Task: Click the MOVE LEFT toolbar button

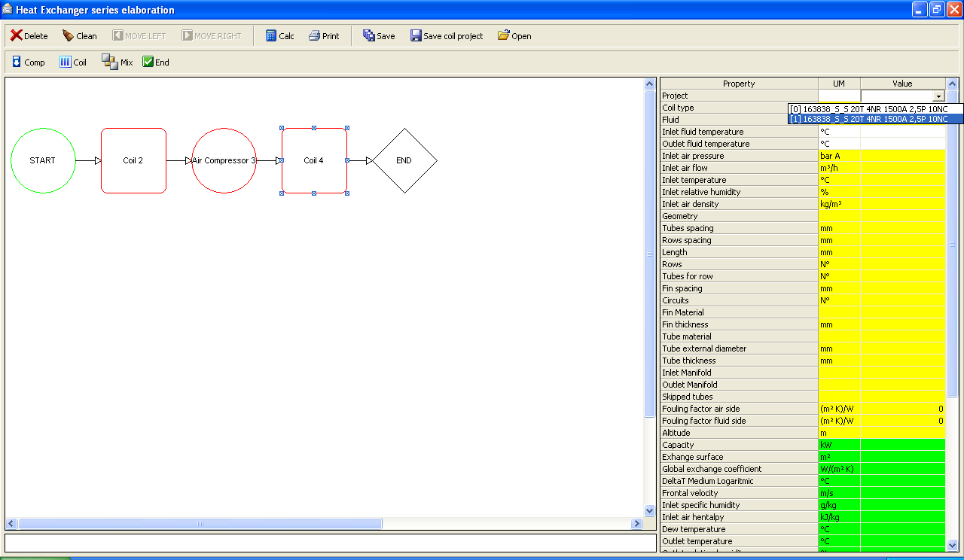Action: click(139, 36)
